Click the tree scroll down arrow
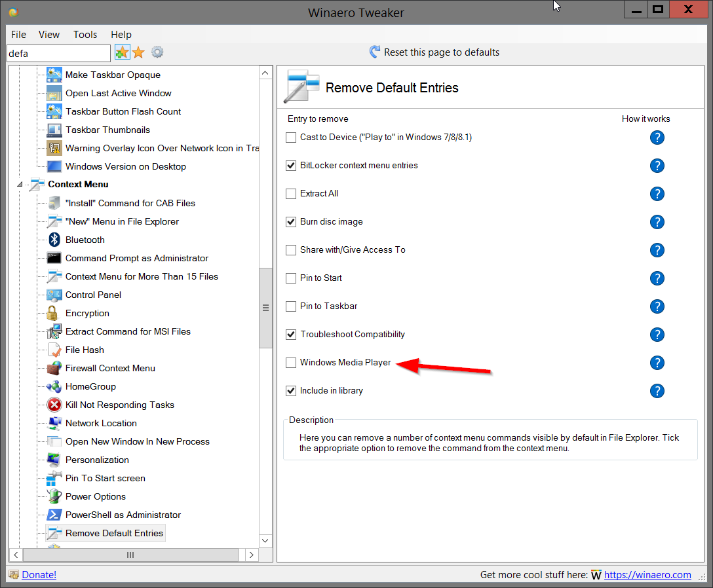 [265, 541]
